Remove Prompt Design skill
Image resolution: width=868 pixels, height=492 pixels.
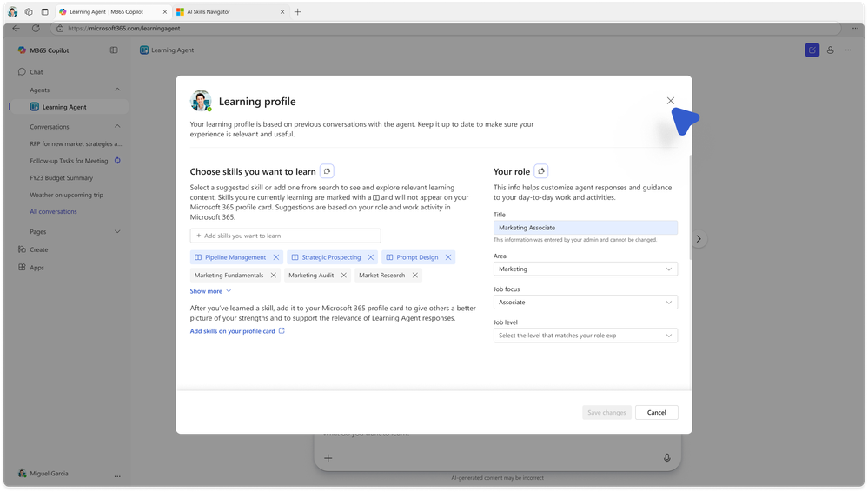pyautogui.click(x=448, y=257)
